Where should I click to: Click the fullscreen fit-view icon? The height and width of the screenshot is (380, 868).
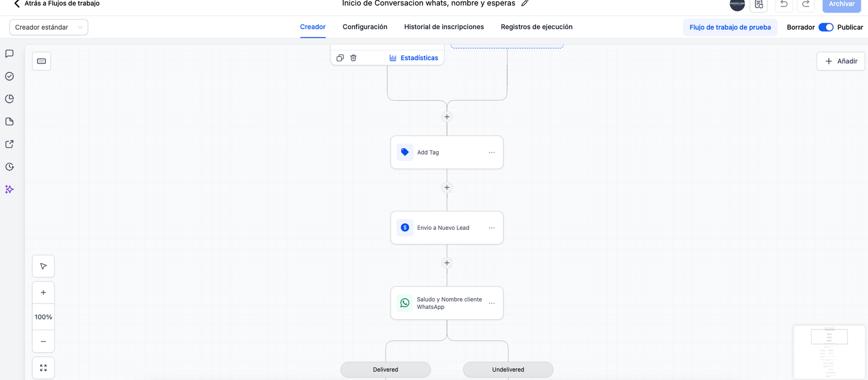coord(43,368)
